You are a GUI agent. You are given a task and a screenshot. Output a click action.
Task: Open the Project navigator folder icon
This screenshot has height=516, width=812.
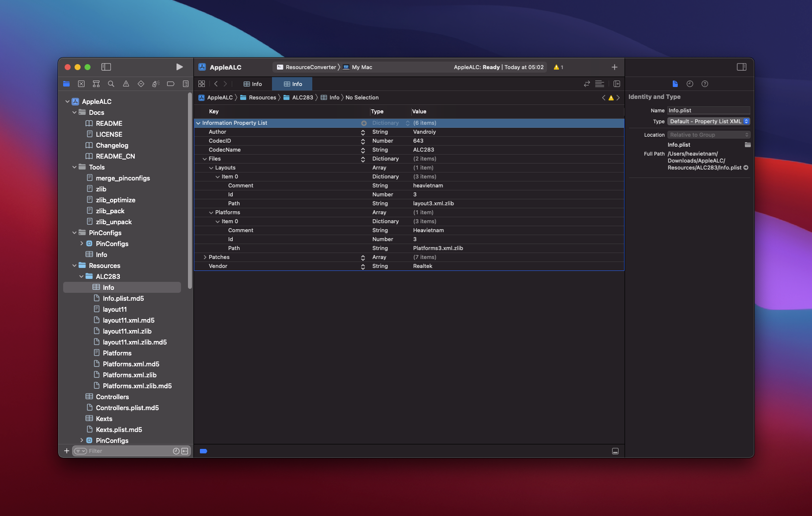pos(67,84)
